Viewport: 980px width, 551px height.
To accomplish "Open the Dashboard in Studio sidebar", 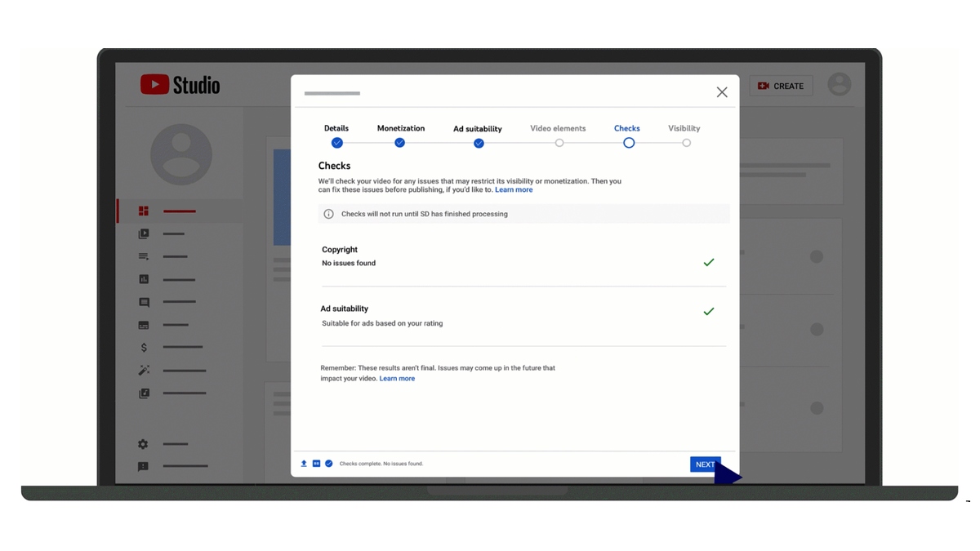I will (144, 210).
